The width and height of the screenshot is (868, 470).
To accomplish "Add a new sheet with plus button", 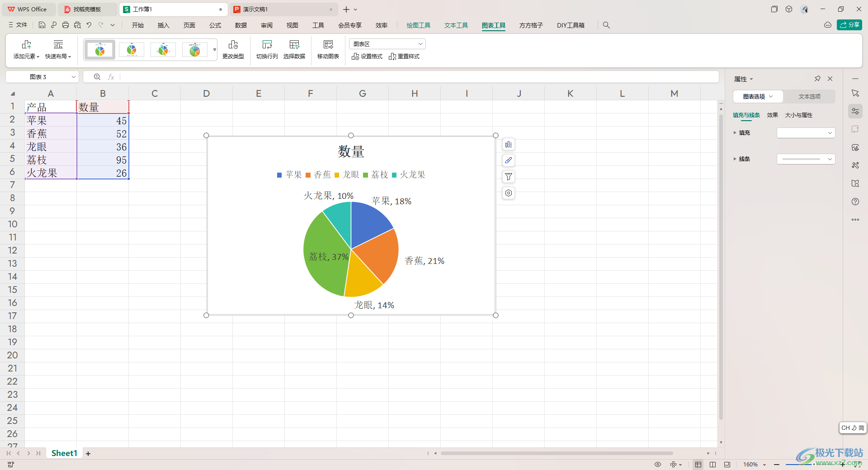I will click(x=88, y=453).
